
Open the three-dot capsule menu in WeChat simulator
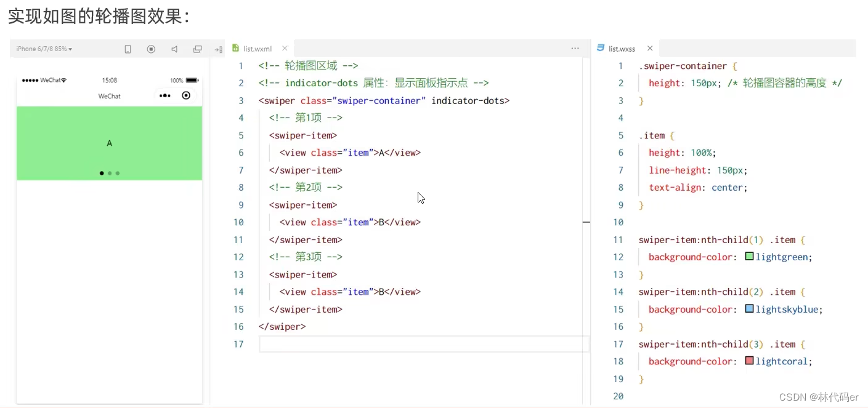pyautogui.click(x=164, y=95)
